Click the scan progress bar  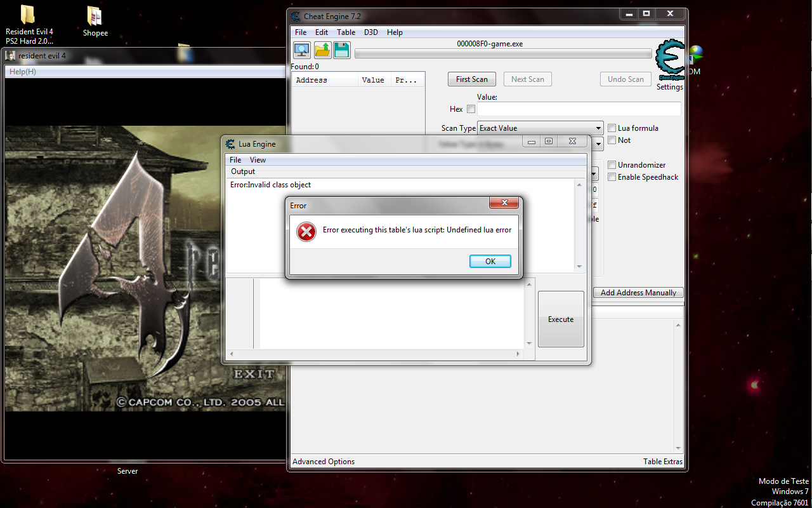pos(503,54)
